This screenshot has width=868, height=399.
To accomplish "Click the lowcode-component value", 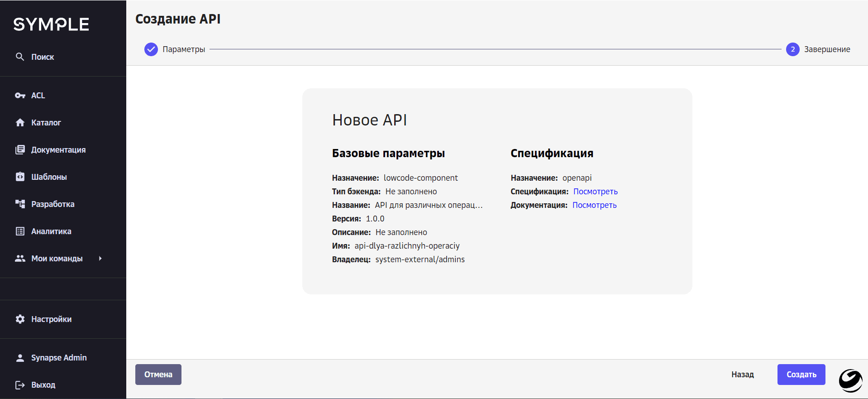I will click(x=420, y=178).
